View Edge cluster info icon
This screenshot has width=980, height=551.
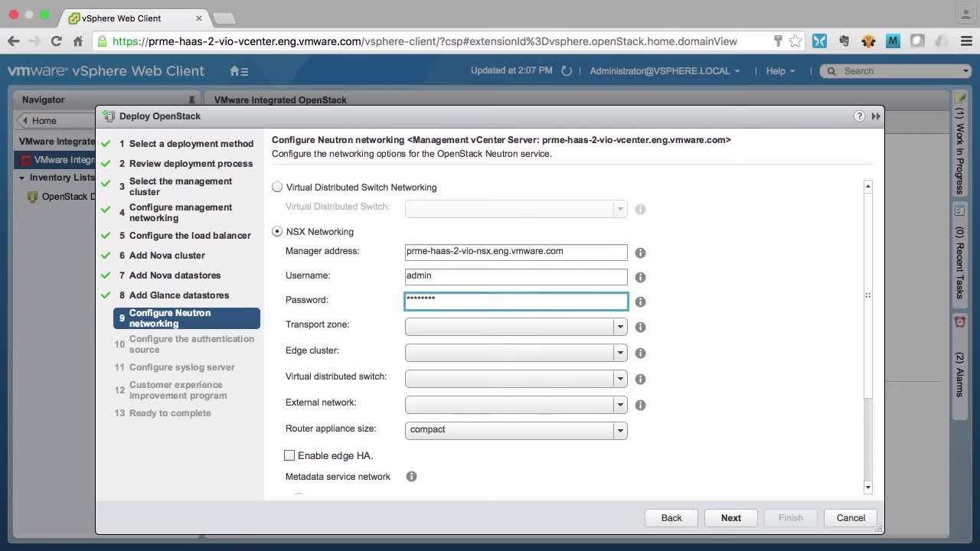[640, 353]
